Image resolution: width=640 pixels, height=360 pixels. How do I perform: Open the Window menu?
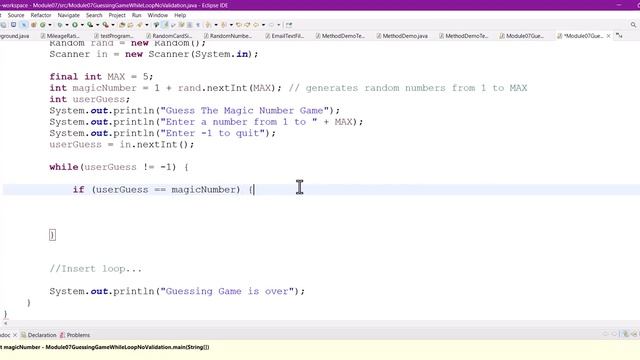point(158,15)
